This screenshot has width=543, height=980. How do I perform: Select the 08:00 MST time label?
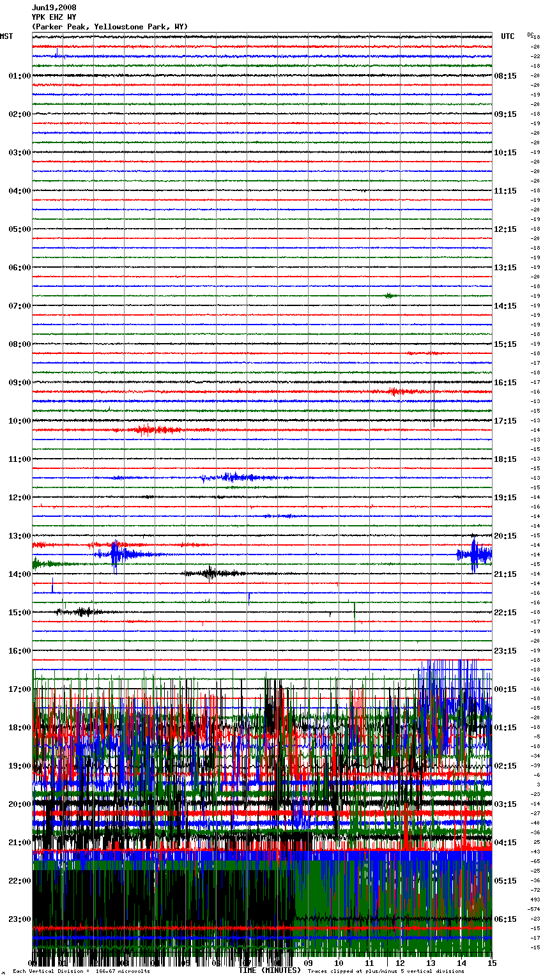tap(20, 344)
